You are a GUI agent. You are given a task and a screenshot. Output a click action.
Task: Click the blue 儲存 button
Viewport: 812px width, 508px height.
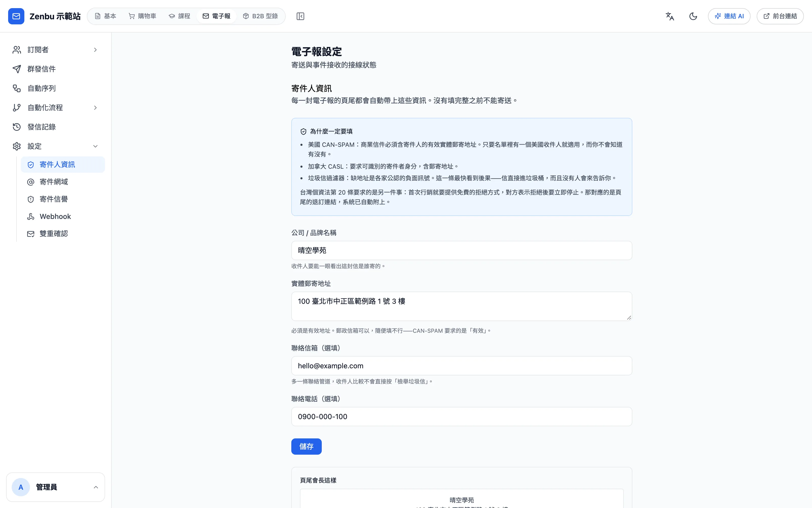click(x=306, y=447)
